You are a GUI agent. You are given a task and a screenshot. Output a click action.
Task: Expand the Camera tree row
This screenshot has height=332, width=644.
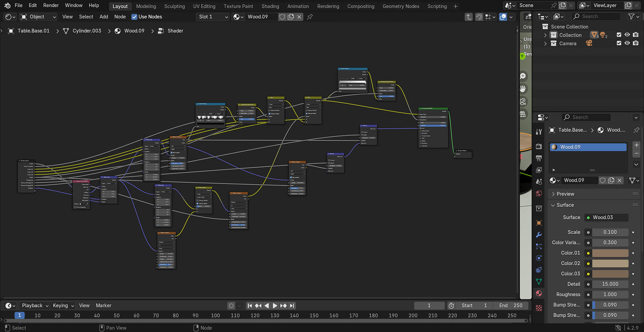[546, 43]
